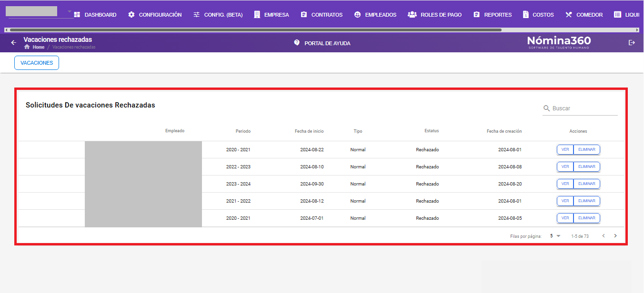Click VER for request starting 2024-07-01
The image size is (644, 293).
565,218
